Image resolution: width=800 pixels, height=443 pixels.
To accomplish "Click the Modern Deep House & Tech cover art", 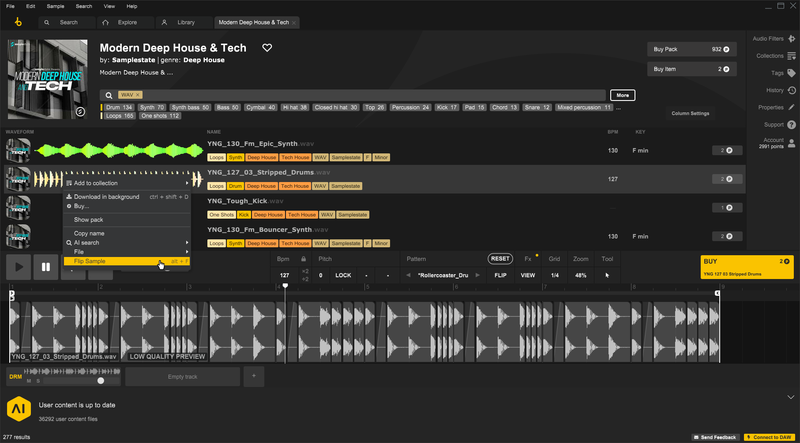I will tap(47, 79).
